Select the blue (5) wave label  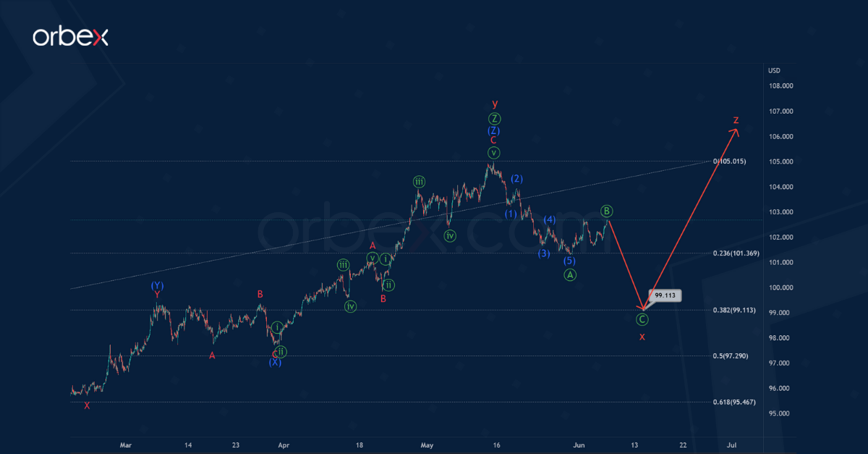point(569,261)
